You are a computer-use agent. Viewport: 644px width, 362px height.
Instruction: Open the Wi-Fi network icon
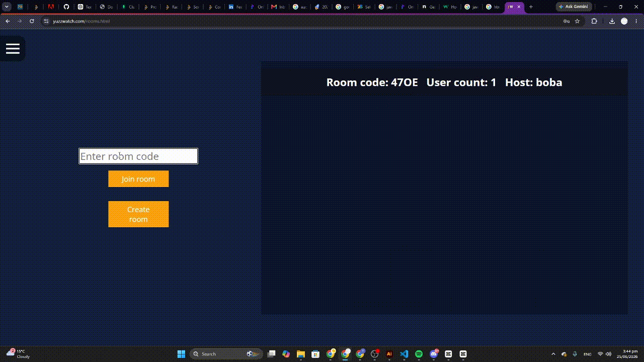click(600, 354)
